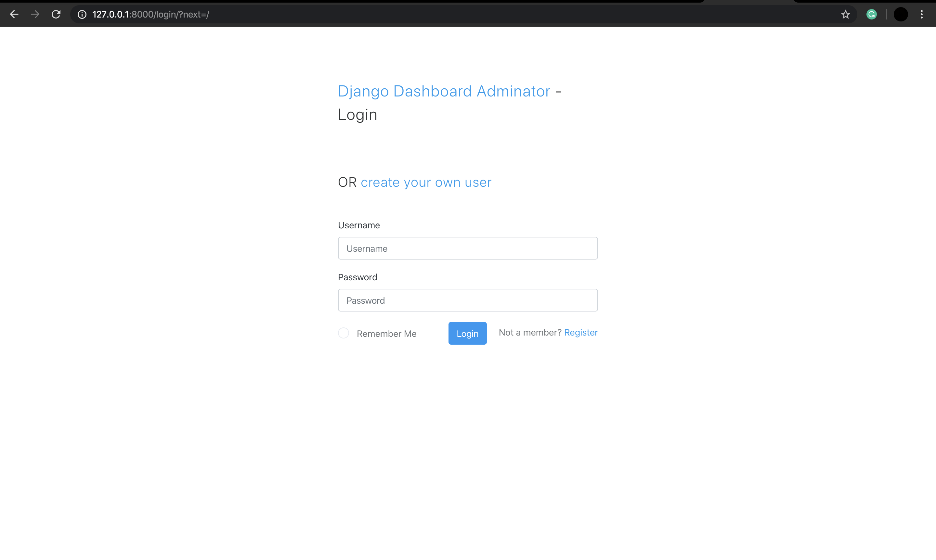The height and width of the screenshot is (560, 936).
Task: Open the Register link
Action: click(581, 332)
